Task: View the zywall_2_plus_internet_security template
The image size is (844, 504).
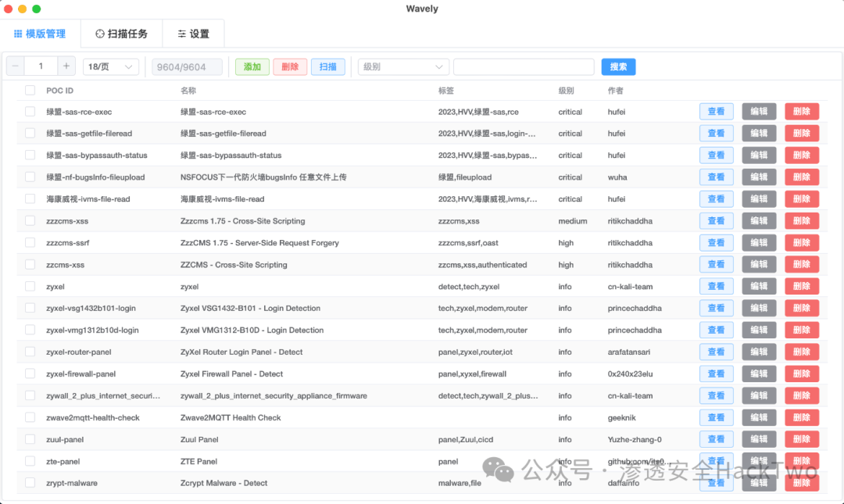Action: (716, 395)
